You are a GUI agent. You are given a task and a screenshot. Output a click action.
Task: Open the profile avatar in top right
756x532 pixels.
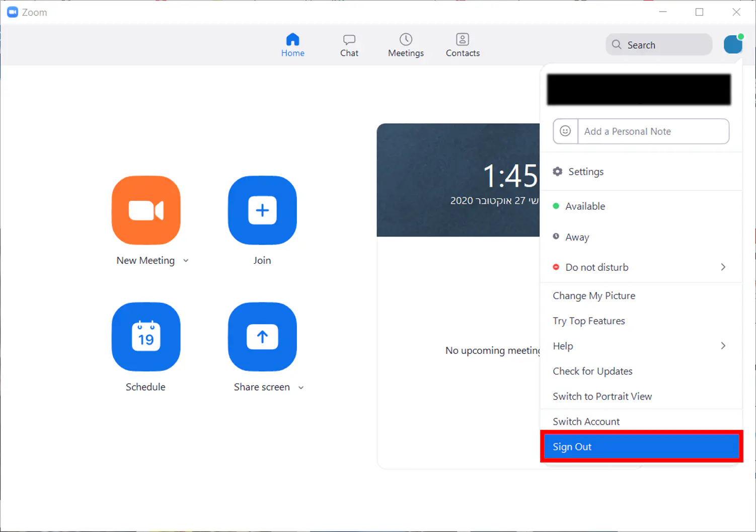pos(733,45)
